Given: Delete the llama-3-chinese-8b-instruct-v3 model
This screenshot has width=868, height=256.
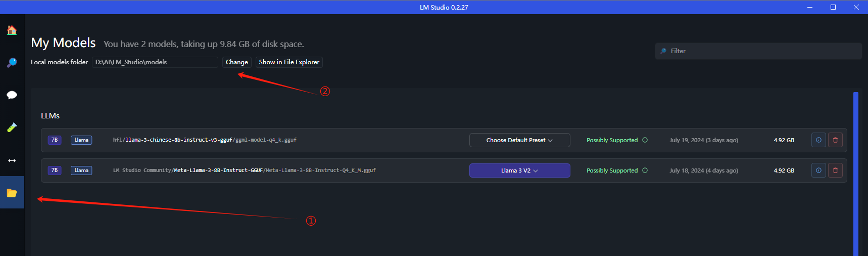Looking at the screenshot, I should (835, 140).
